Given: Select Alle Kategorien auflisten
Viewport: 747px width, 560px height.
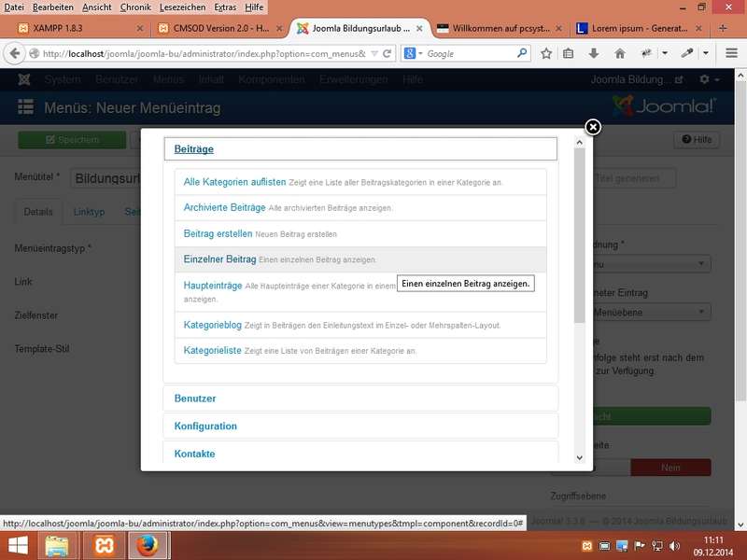Looking at the screenshot, I should click(234, 182).
